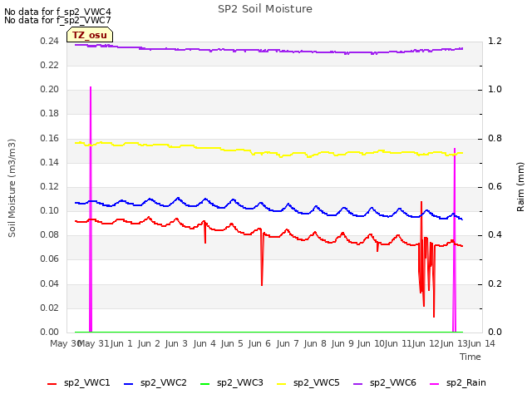Click the 0.20 left axis value
The width and height of the screenshot is (532, 399).
[49, 89]
